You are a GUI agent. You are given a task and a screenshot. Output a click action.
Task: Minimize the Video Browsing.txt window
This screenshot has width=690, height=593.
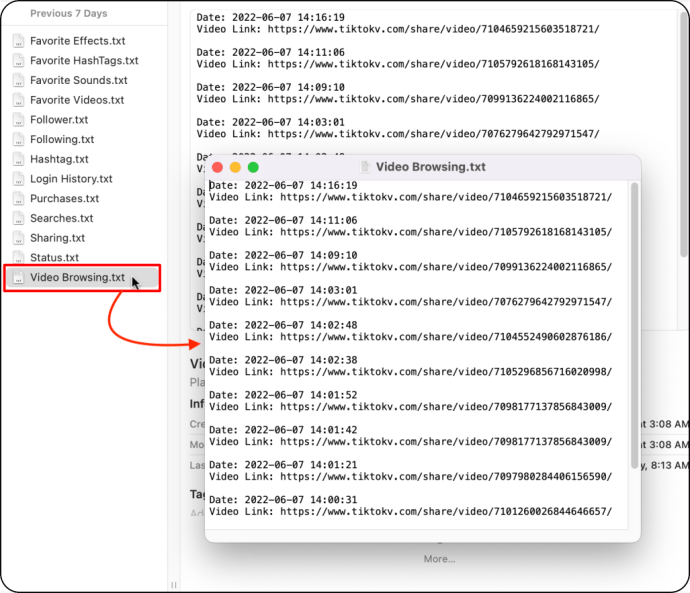click(235, 167)
